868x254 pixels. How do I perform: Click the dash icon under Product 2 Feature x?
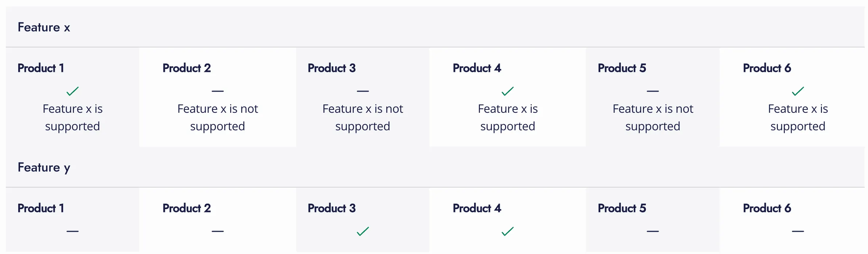click(x=217, y=91)
